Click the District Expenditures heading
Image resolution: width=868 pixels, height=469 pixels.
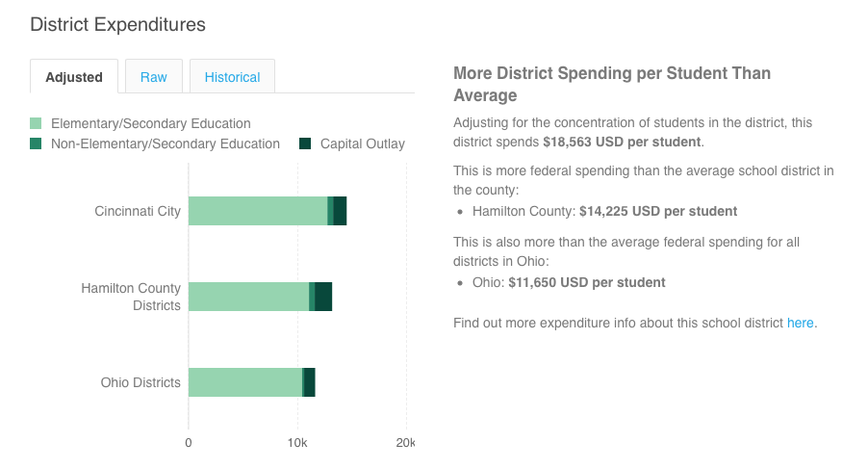pyautogui.click(x=118, y=25)
